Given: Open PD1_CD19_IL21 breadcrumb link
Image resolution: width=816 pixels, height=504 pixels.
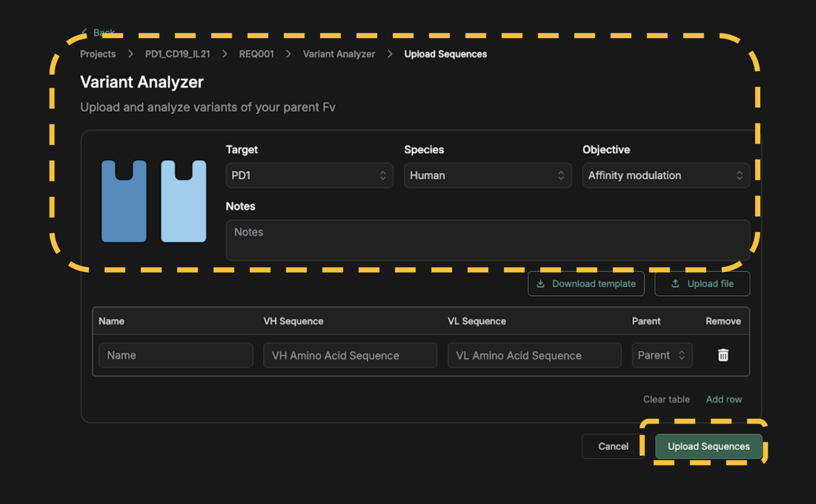Looking at the screenshot, I should pyautogui.click(x=178, y=54).
